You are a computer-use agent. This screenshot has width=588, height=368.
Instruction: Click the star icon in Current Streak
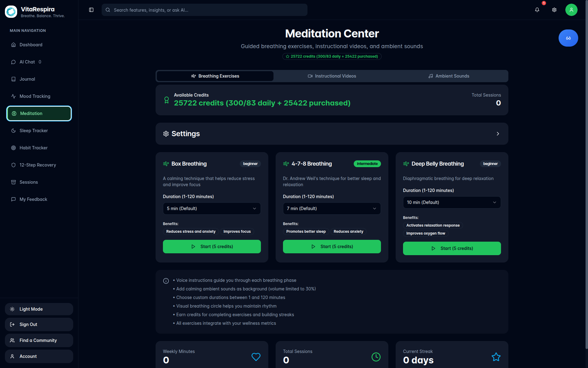(x=496, y=357)
